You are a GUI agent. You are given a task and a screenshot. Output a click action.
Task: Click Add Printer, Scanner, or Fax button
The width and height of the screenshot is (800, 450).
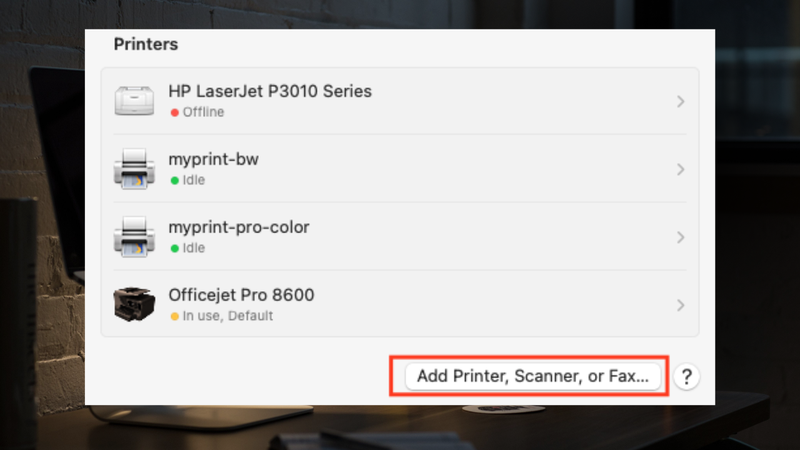[x=533, y=377]
